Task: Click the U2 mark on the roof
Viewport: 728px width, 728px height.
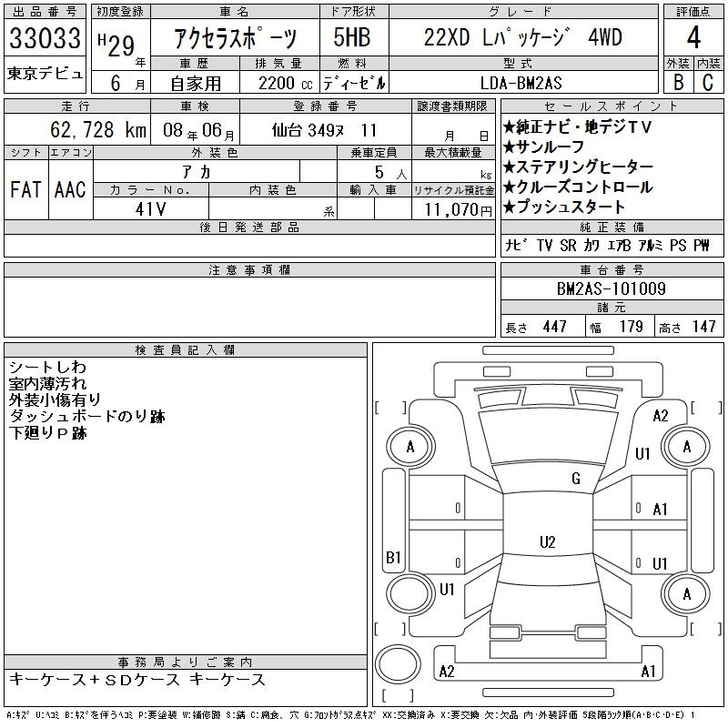Action: [x=548, y=541]
